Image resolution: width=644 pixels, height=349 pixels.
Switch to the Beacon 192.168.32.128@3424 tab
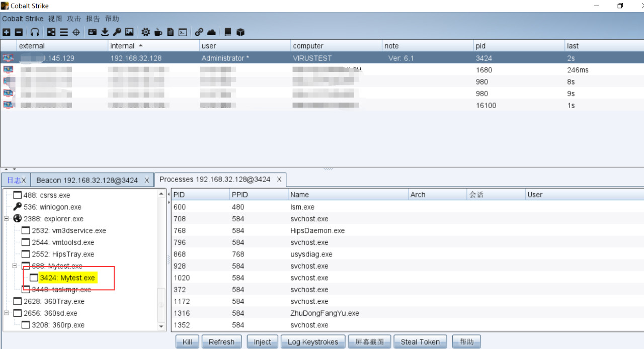coord(87,180)
